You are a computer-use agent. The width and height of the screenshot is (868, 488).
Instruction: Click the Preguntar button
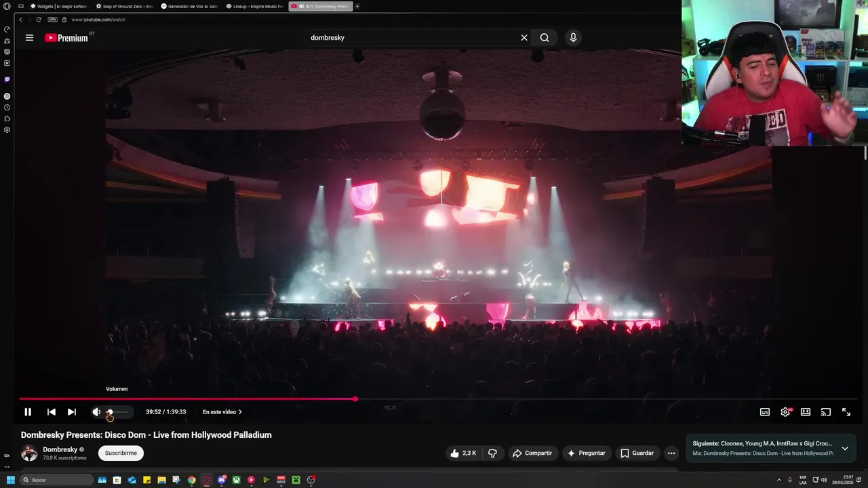point(587,453)
